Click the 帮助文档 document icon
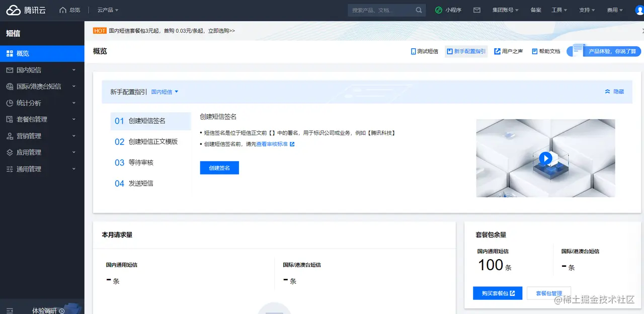This screenshot has width=644, height=314. coord(535,51)
